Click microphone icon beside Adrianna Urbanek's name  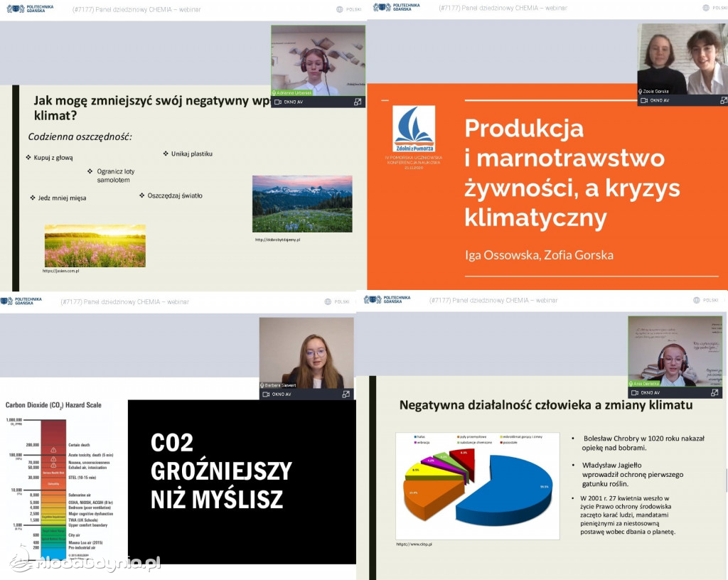tap(275, 93)
